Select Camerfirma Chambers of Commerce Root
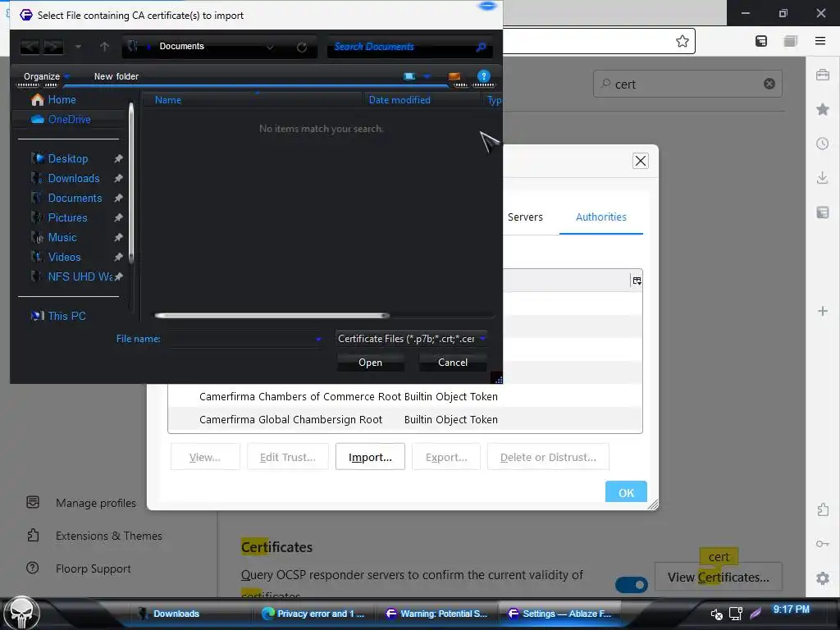 pos(405,396)
